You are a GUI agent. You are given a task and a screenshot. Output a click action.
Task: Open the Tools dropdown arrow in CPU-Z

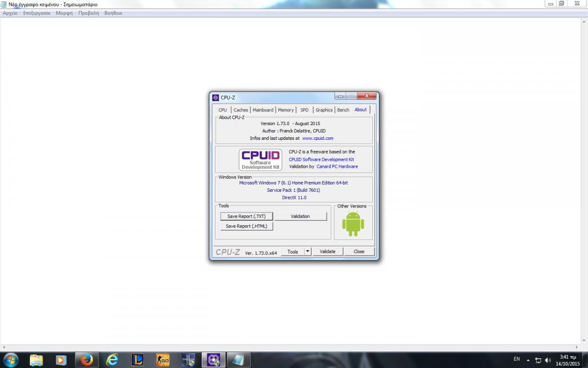click(308, 251)
